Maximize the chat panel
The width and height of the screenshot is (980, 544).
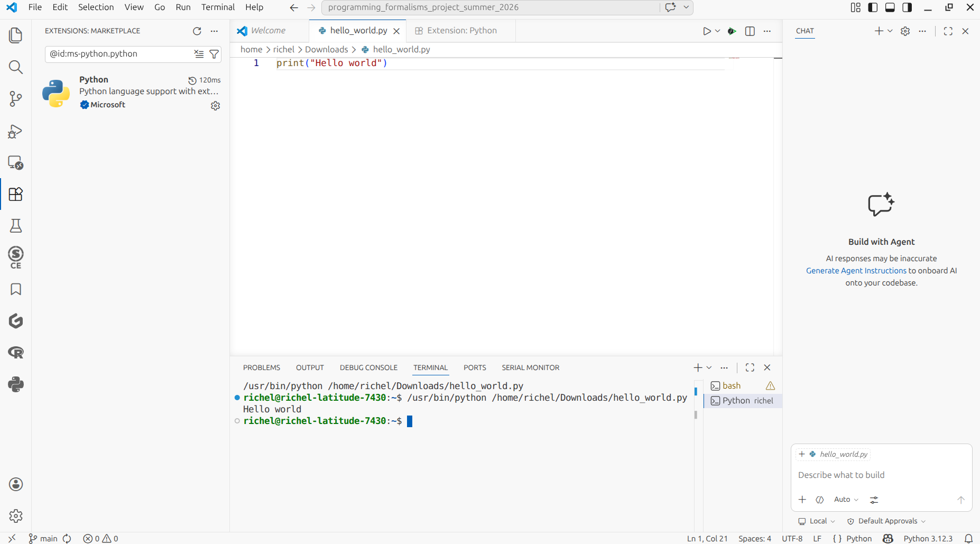click(x=948, y=31)
